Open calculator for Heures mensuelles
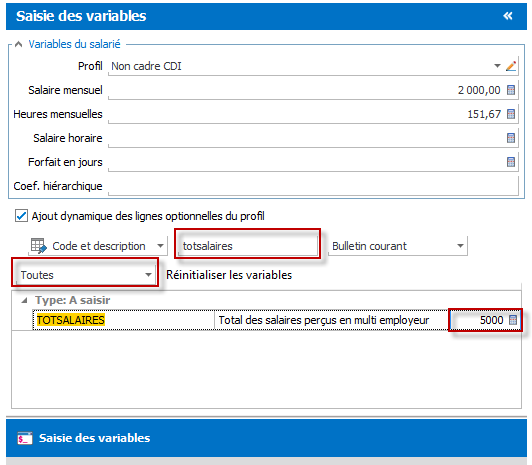Viewport: 532px width, 465px height. (511, 114)
